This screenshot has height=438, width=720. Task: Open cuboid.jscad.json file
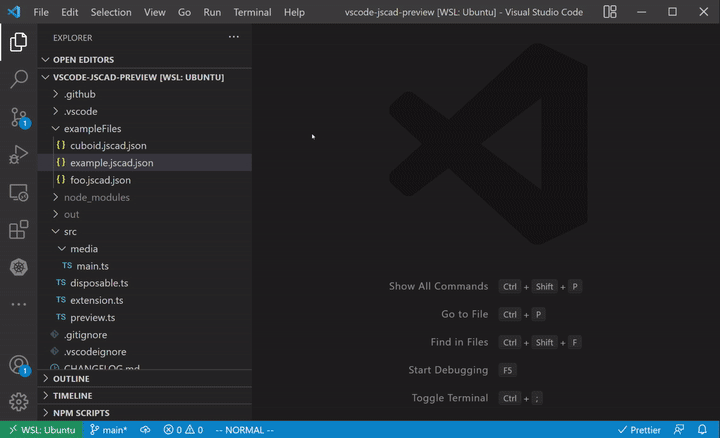pyautogui.click(x=145, y=146)
